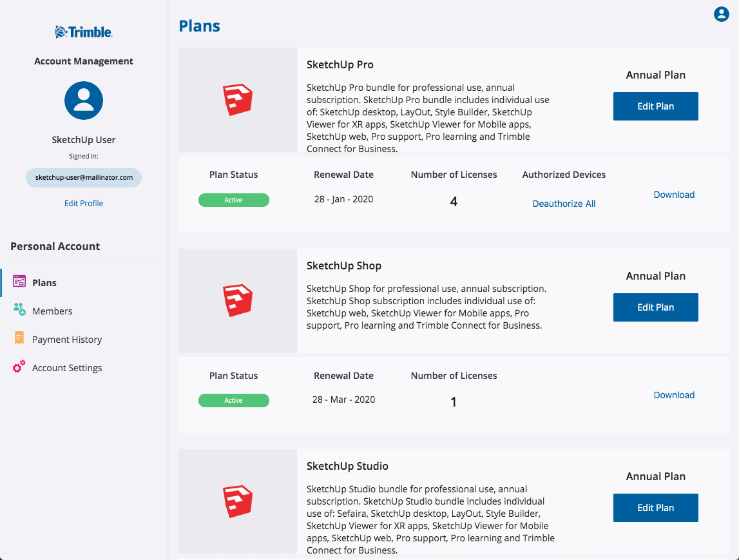
Task: Click the sketchup-user@mailinator.com email badge
Action: (x=83, y=178)
